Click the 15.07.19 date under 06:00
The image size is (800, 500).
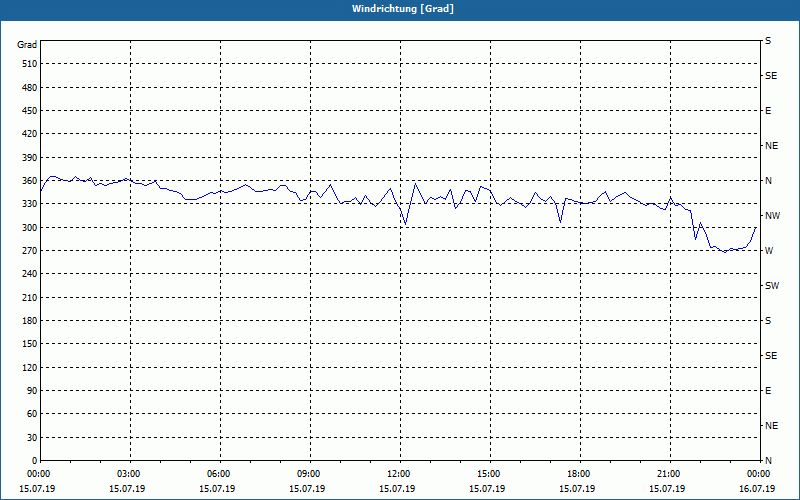pyautogui.click(x=217, y=489)
